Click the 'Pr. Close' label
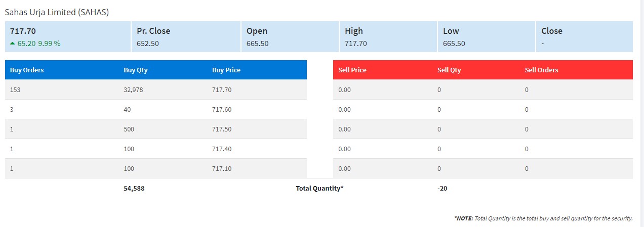This screenshot has width=644, height=227. point(153,31)
